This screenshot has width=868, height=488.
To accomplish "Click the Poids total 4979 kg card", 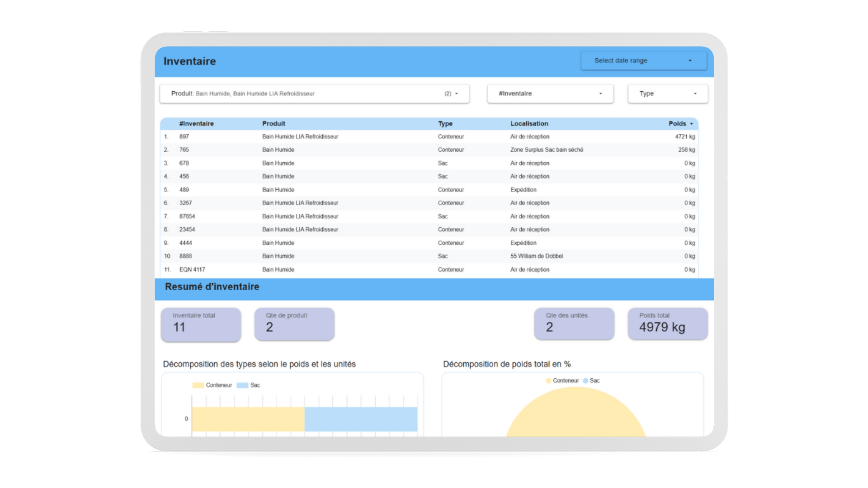I will tap(667, 324).
